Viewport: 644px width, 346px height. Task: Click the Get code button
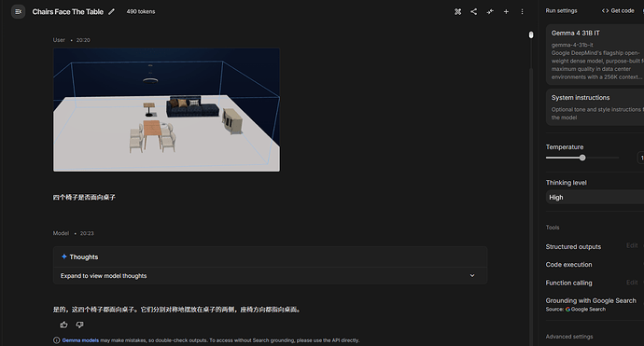[618, 10]
